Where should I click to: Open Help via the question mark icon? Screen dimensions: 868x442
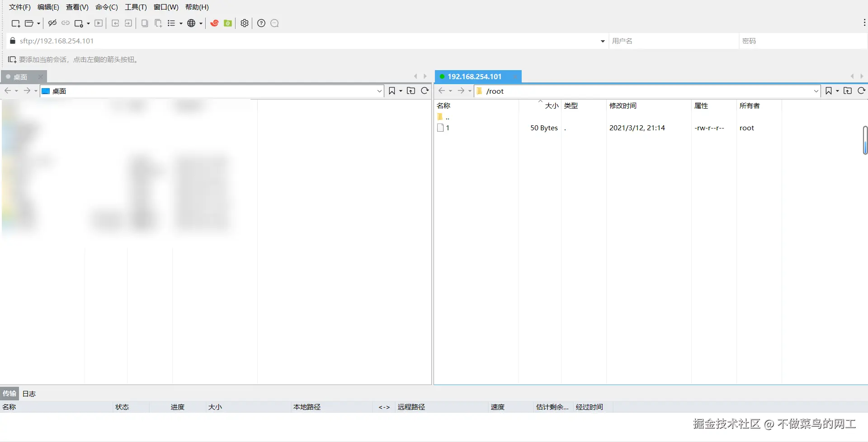261,23
